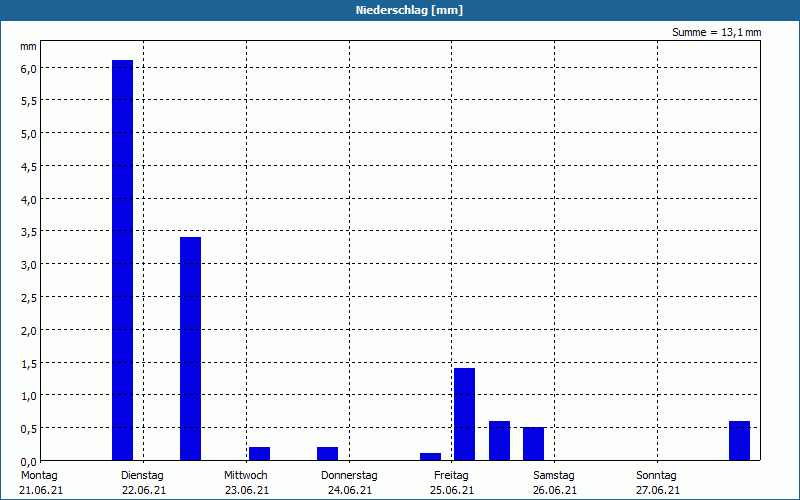Select the date 23.06.21

click(x=247, y=490)
